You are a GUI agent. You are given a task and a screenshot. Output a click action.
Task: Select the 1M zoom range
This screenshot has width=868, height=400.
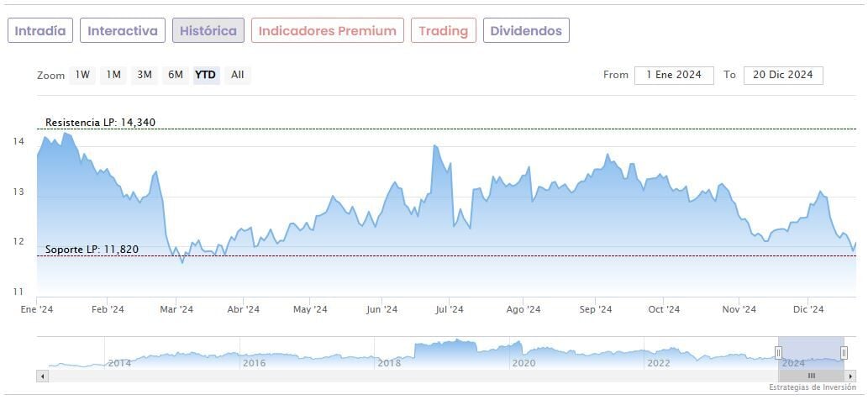pos(113,75)
